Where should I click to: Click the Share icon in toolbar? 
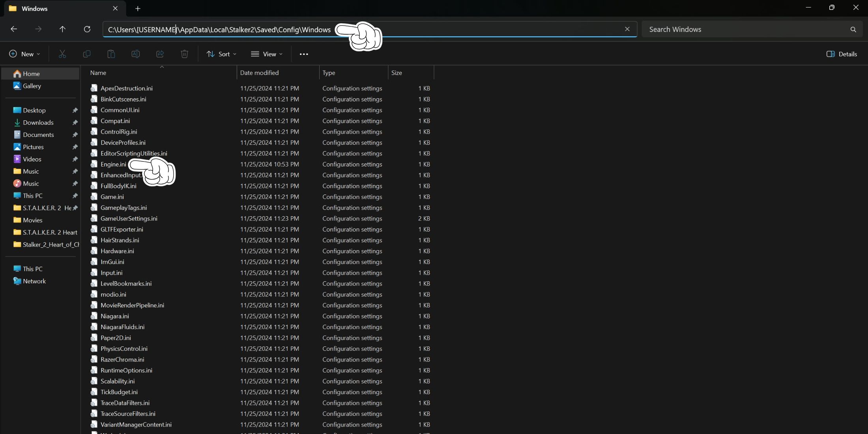click(160, 54)
